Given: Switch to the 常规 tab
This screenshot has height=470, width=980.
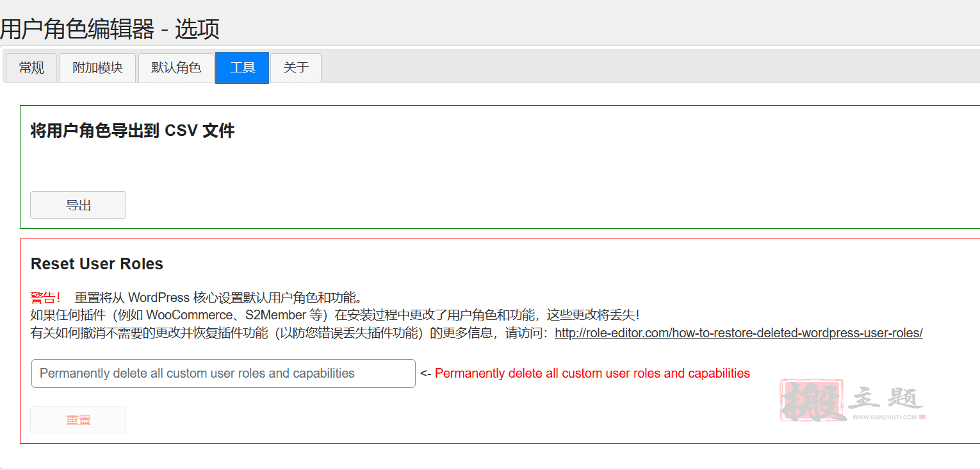Looking at the screenshot, I should 31,67.
